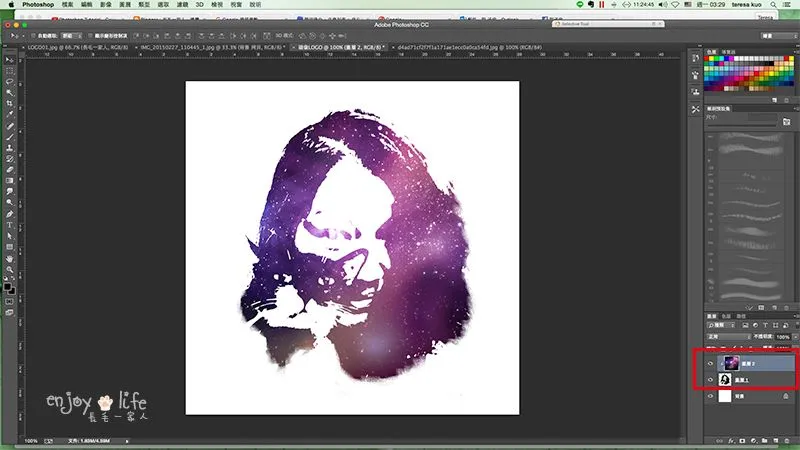
Task: Click the Wi-Fi icon in the menu bar
Action: coord(675,5)
